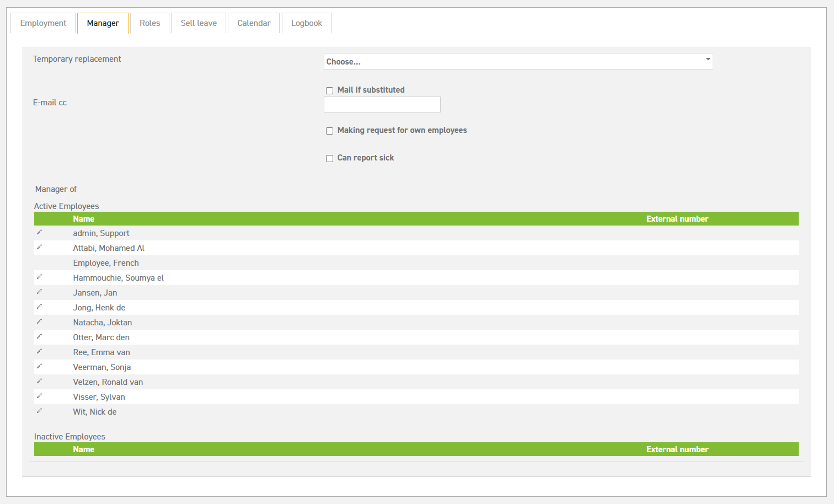Click pencil icon beside Jansen, Jan
834x504 pixels.
click(x=39, y=292)
